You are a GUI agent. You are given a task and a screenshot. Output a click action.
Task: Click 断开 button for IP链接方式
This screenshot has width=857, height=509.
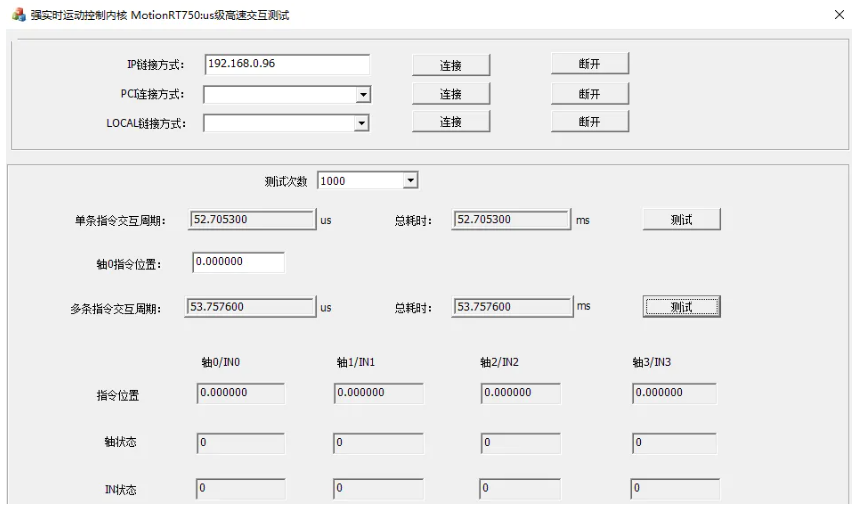pyautogui.click(x=590, y=63)
